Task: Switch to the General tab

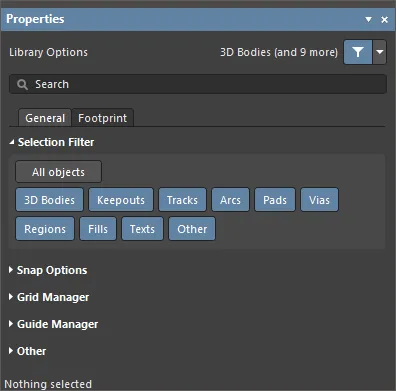Action: click(45, 118)
